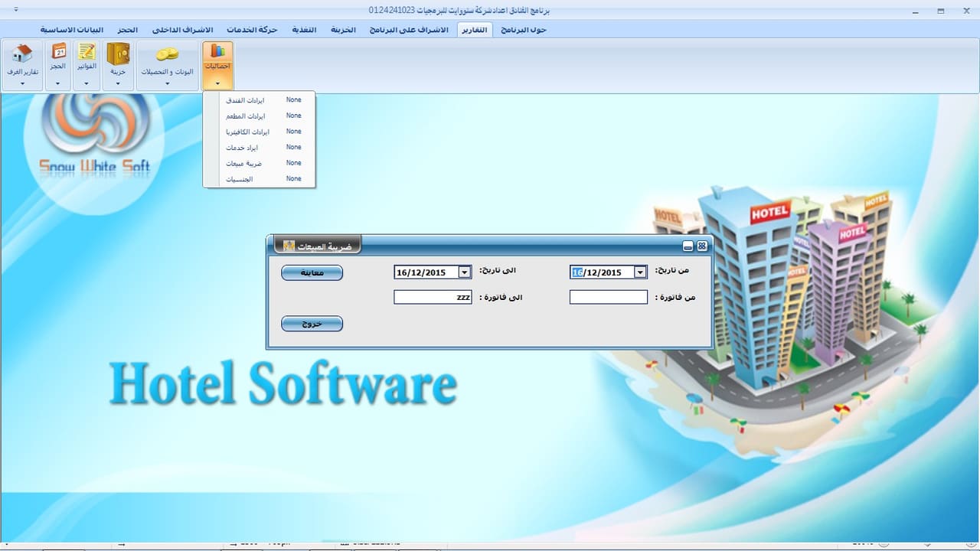The height and width of the screenshot is (551, 980).
Task: Open the من تاريخ date picker dropdown
Action: point(640,272)
